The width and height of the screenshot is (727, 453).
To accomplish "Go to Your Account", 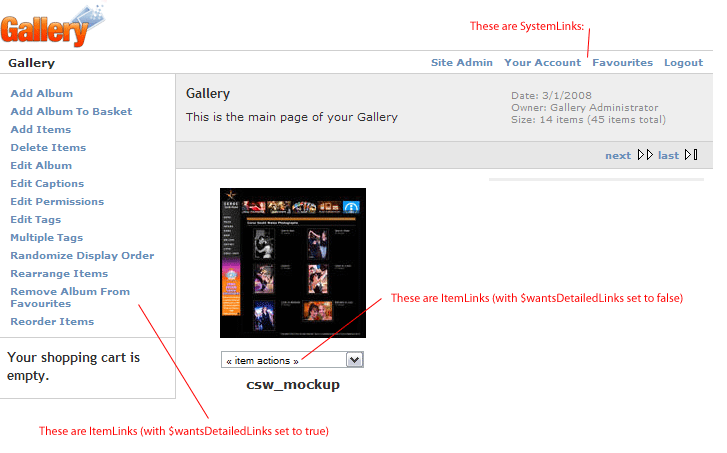I will [x=542, y=62].
